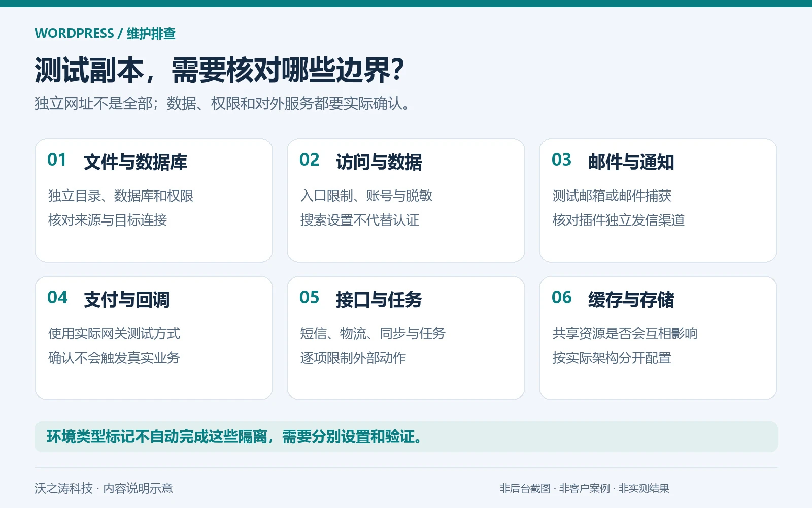Click the number "04" on the fourth card
812x508 pixels.
click(x=57, y=298)
